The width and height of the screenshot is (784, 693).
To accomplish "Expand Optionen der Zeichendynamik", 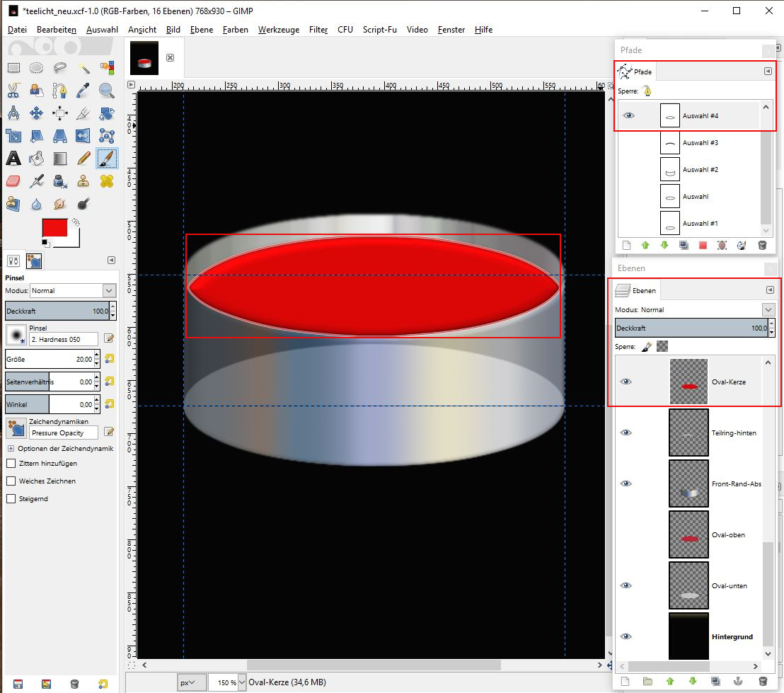I will point(11,449).
